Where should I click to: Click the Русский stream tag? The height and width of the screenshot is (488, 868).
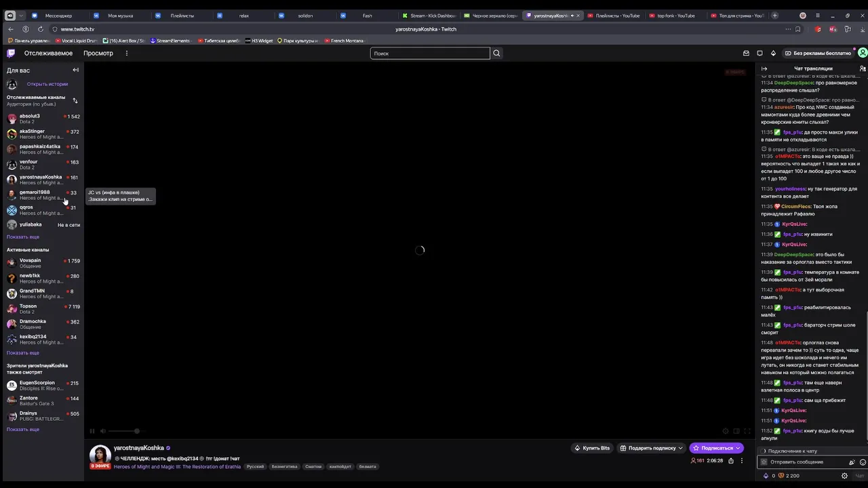pos(255,466)
